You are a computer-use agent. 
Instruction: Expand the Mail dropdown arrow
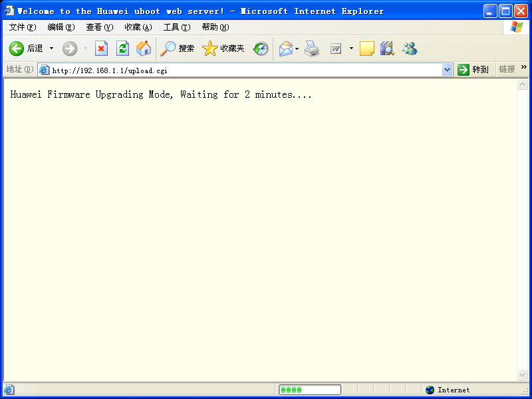297,49
